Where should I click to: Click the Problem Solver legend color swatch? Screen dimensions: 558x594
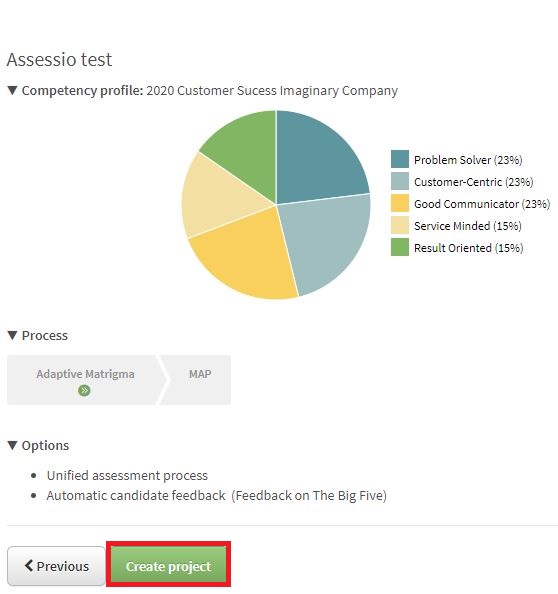click(400, 159)
